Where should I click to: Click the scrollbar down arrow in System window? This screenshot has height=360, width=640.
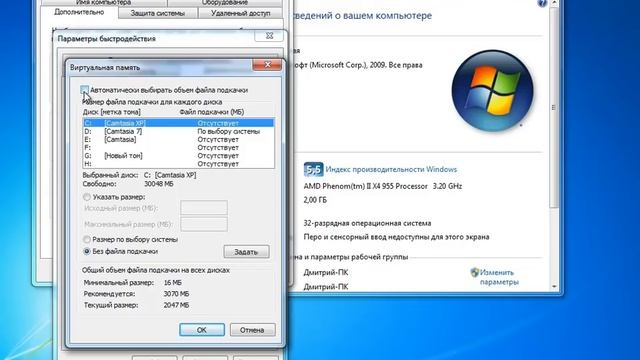pos(554,287)
